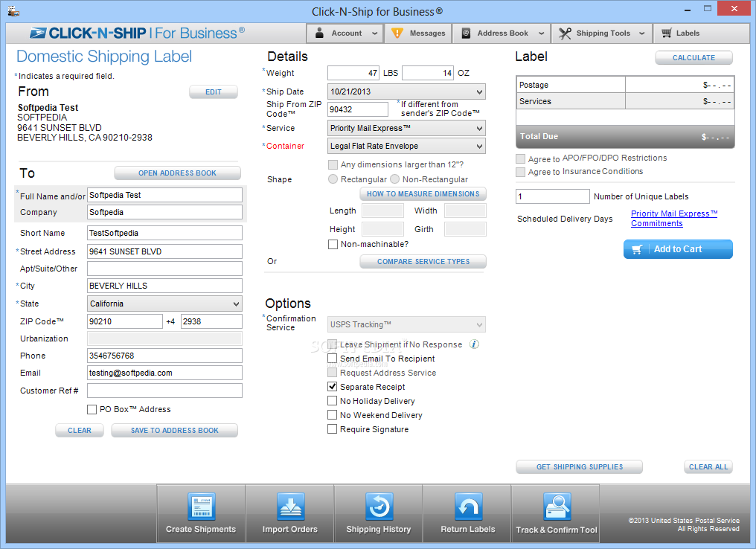Enable Send Email To Recipient
Image resolution: width=756 pixels, height=549 pixels.
tap(332, 358)
